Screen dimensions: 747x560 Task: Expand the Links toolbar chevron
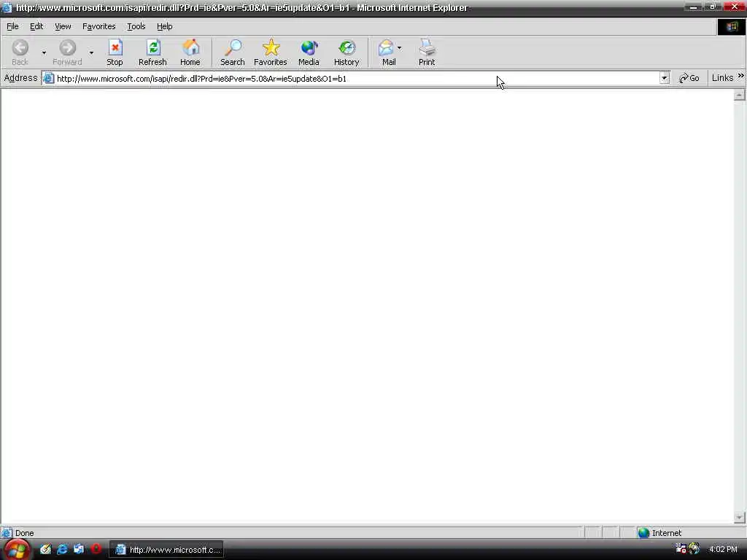coord(741,76)
